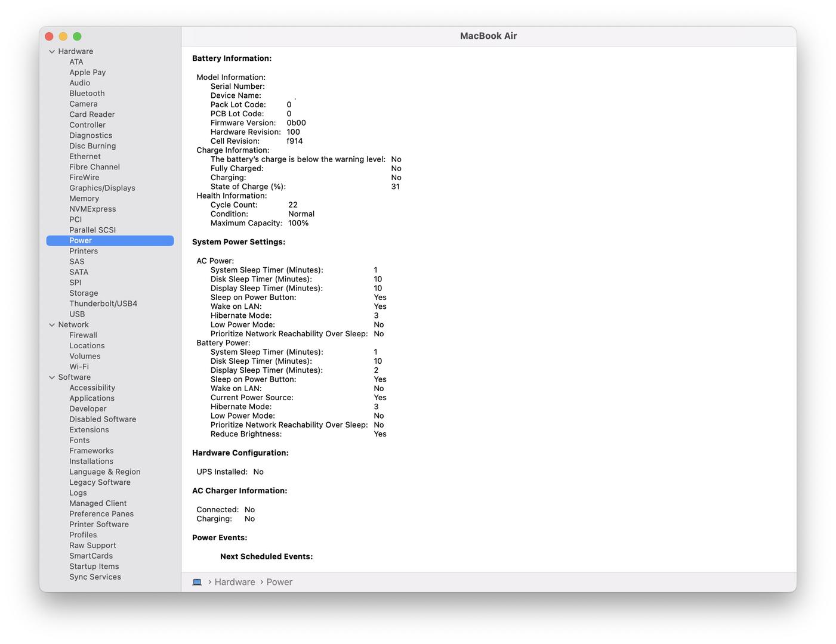Image resolution: width=836 pixels, height=644 pixels.
Task: Click the Firmware Version value 0b00
Action: 296,123
